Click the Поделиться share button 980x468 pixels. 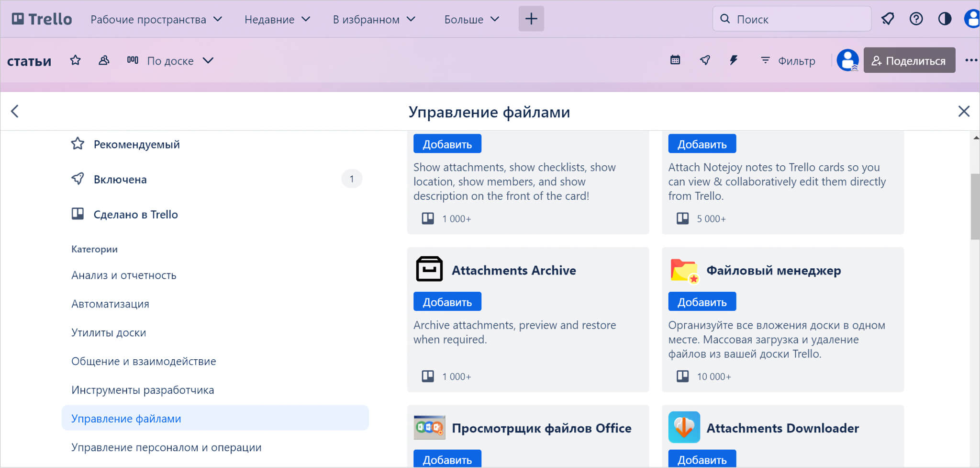coord(909,60)
